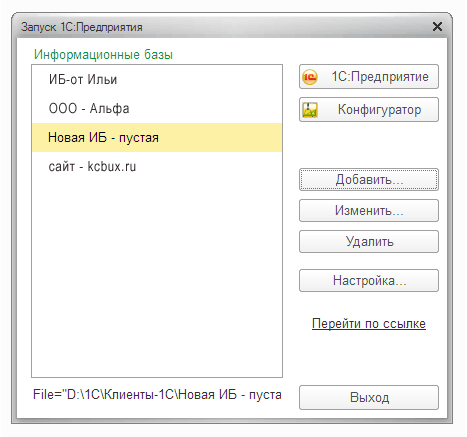Click Добавить to add a new base
The image size is (467, 437).
pyautogui.click(x=369, y=180)
